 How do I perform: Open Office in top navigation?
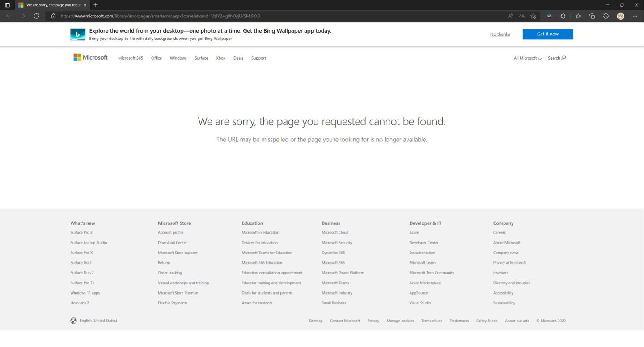point(157,58)
